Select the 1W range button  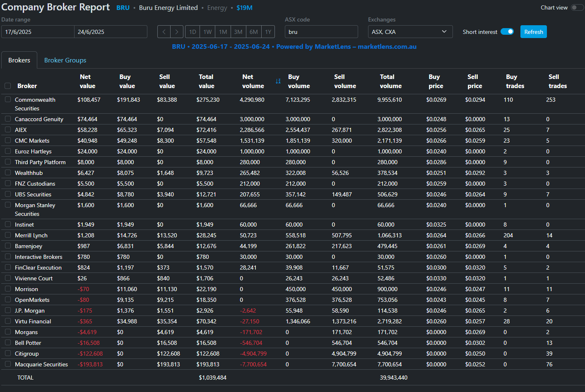point(208,32)
